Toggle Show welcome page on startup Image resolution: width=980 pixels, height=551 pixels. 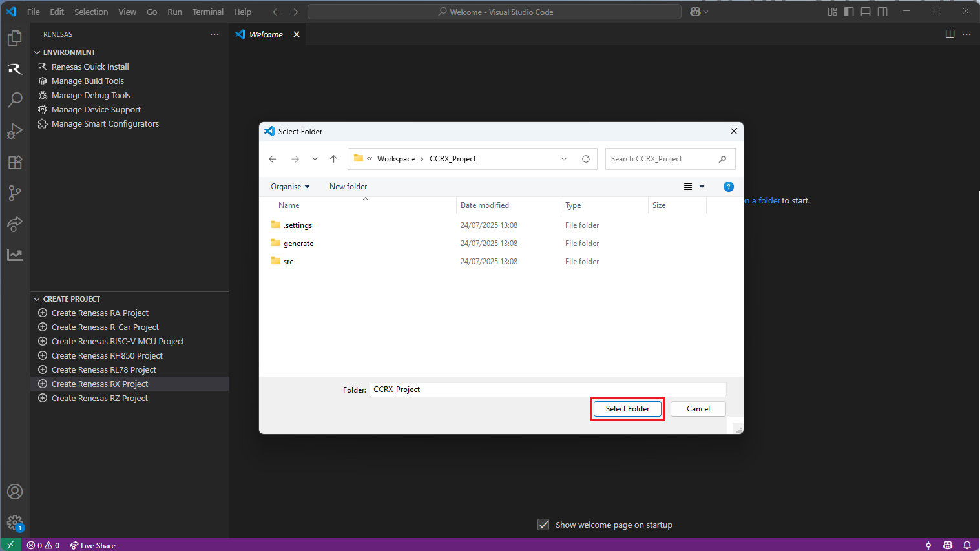[x=543, y=525]
